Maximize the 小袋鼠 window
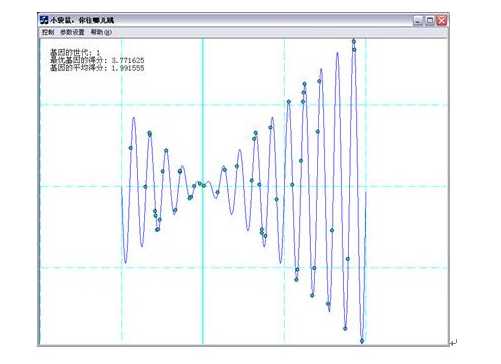This screenshot has width=501, height=364. coord(430,21)
